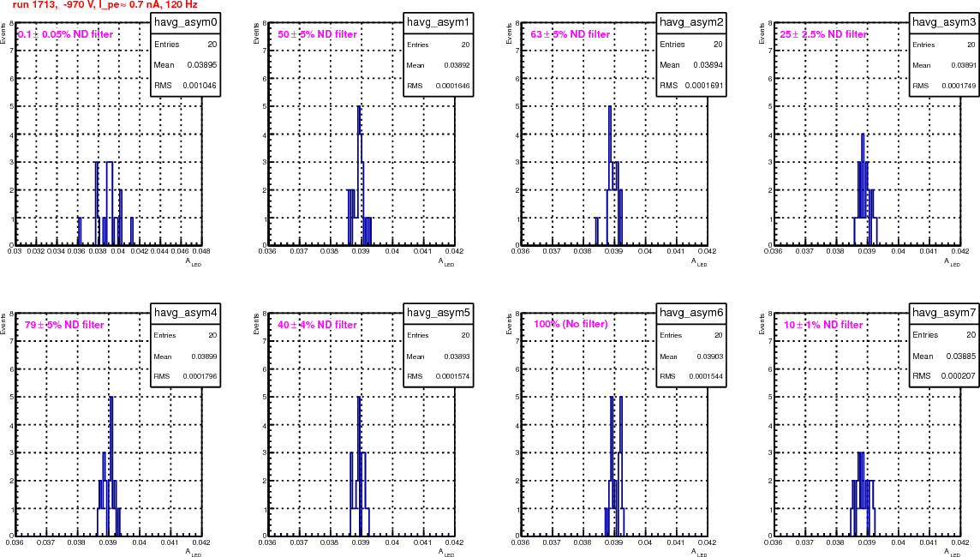Click the '0.1± 0.05% ND filter' label

point(66,34)
